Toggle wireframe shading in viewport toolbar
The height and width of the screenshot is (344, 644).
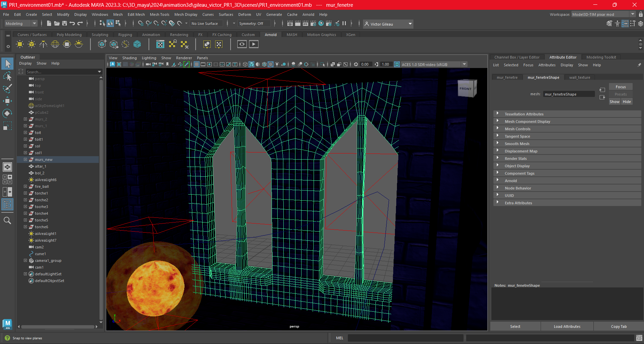[x=245, y=64]
